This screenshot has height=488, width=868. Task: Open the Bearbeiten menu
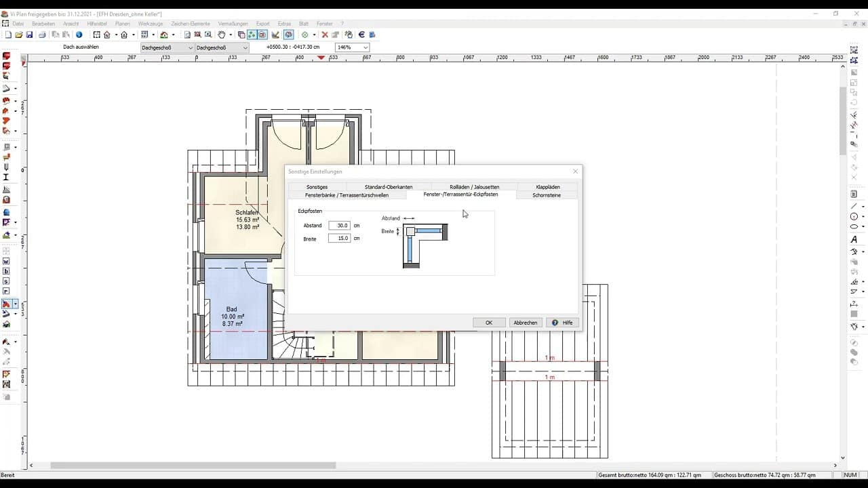click(43, 24)
